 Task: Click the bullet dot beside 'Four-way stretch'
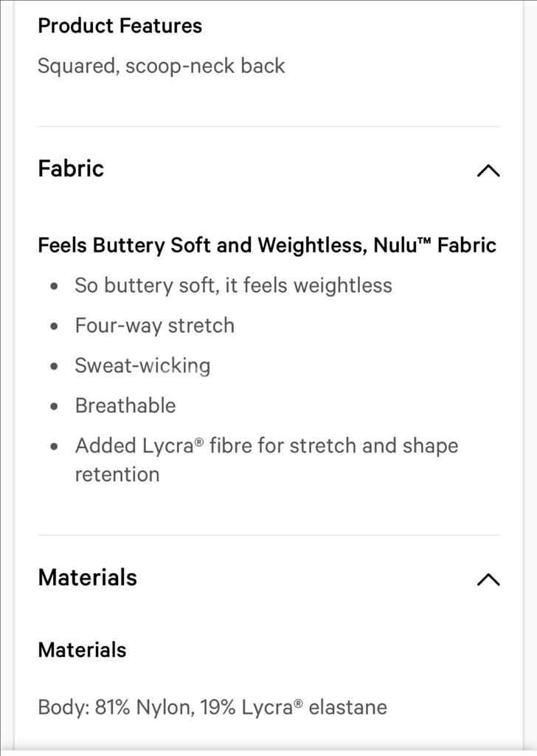pyautogui.click(x=54, y=326)
